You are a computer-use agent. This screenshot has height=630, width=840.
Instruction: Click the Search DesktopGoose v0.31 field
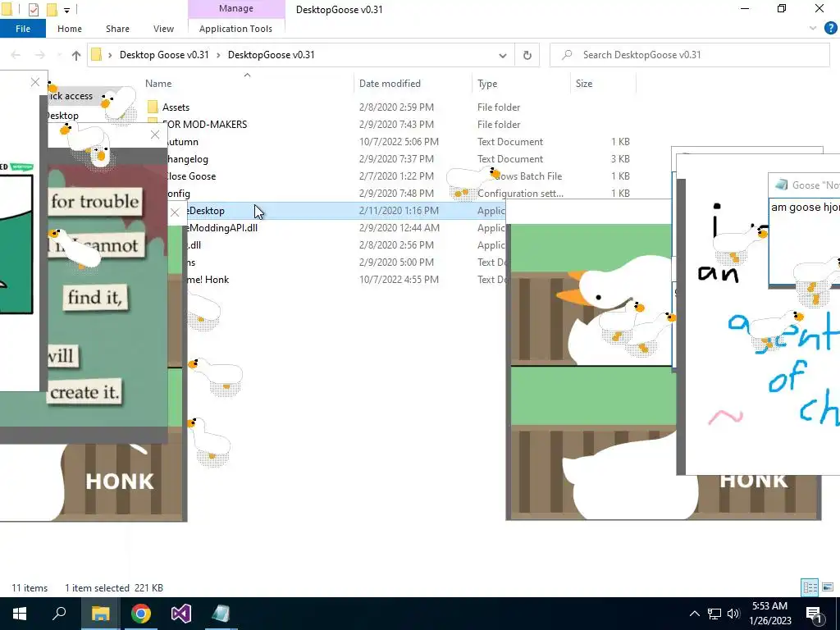pyautogui.click(x=690, y=55)
